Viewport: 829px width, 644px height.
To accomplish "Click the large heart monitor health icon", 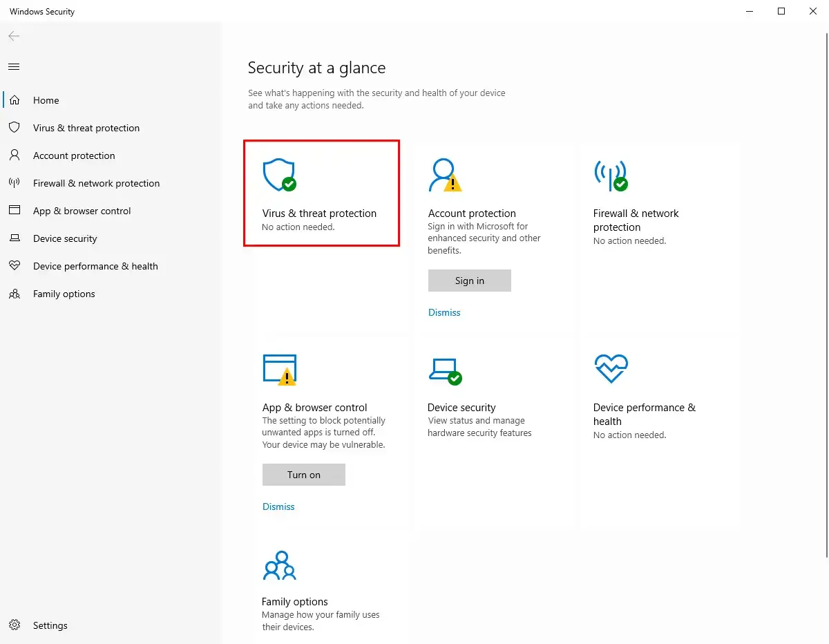I will click(x=611, y=369).
